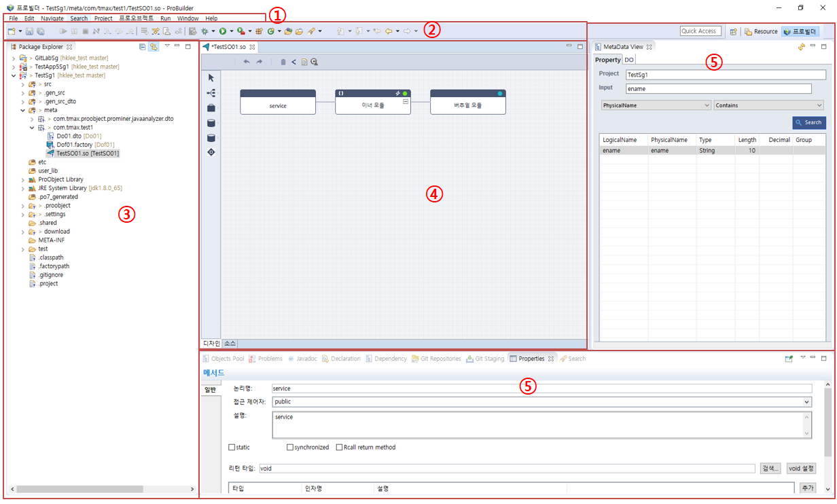Select the briefcase module tool in the palette

click(211, 107)
